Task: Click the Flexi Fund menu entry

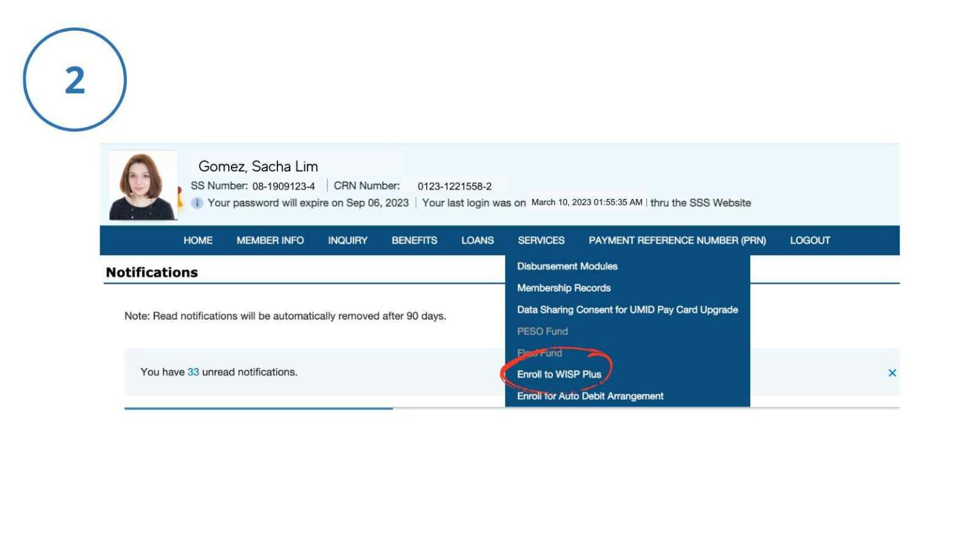Action: point(541,353)
